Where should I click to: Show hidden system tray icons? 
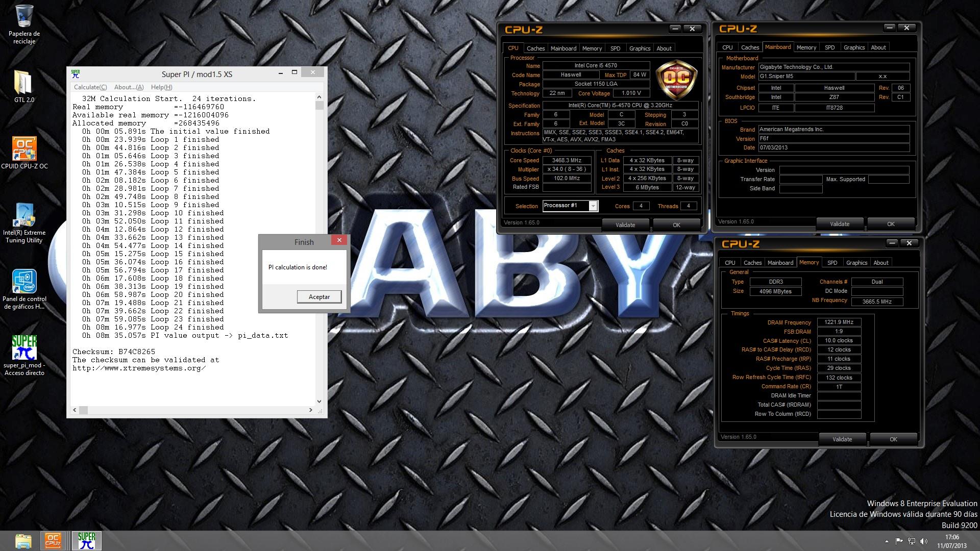pos(887,541)
